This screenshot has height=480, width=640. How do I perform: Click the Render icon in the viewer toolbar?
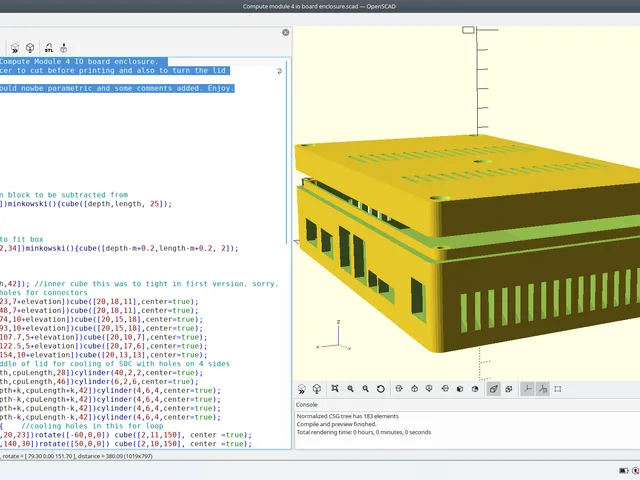click(317, 389)
